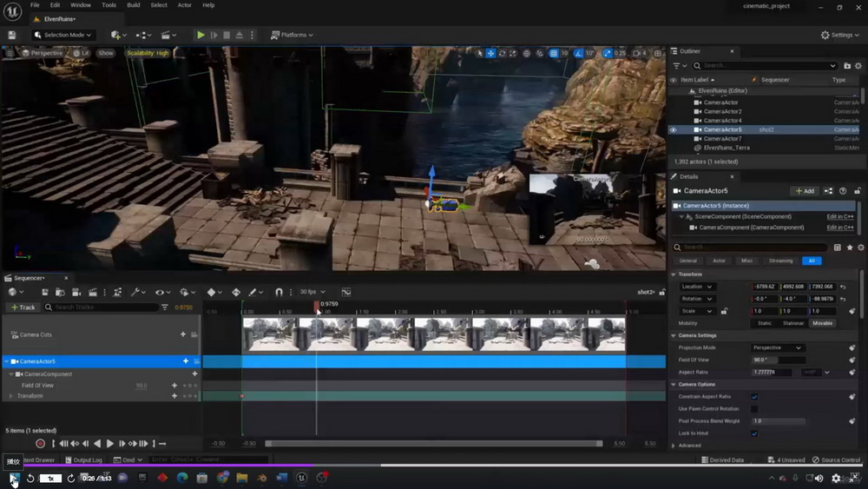Toggle the Scale lock icon

(724, 311)
